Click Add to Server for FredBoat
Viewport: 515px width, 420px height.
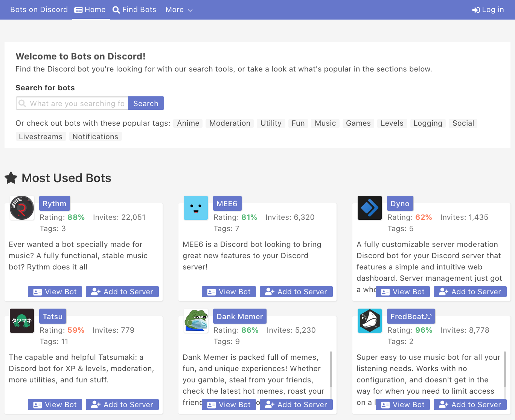point(470,405)
